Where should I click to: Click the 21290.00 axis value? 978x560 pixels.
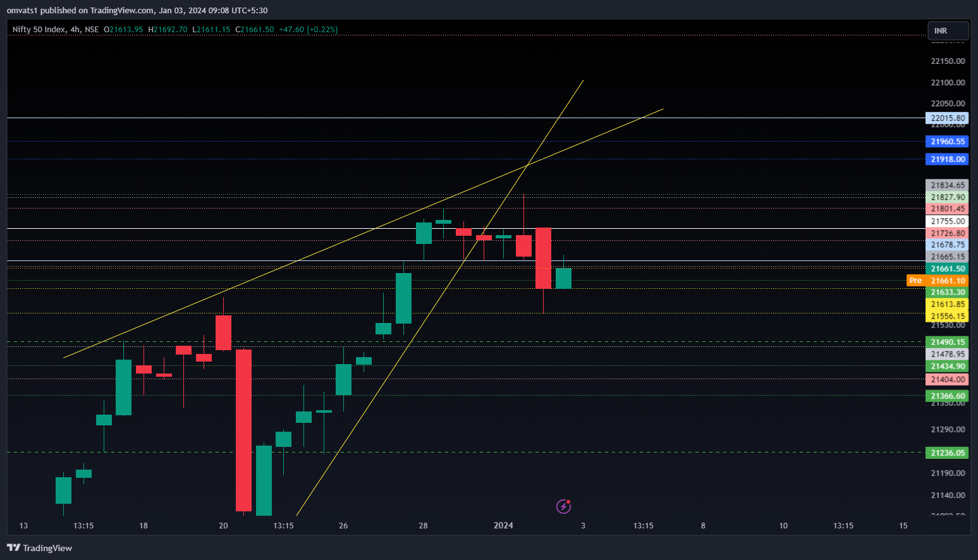948,429
